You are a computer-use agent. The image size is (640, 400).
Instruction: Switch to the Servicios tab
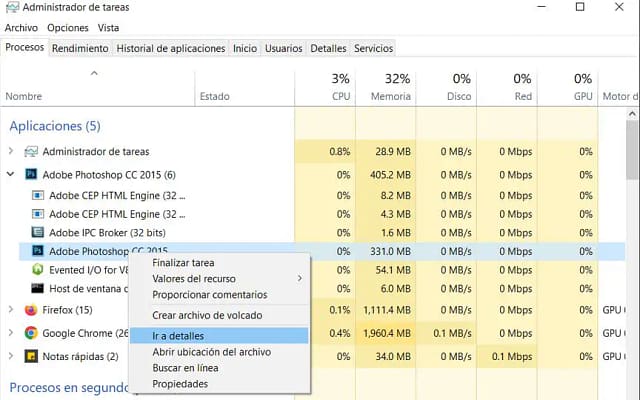click(373, 48)
